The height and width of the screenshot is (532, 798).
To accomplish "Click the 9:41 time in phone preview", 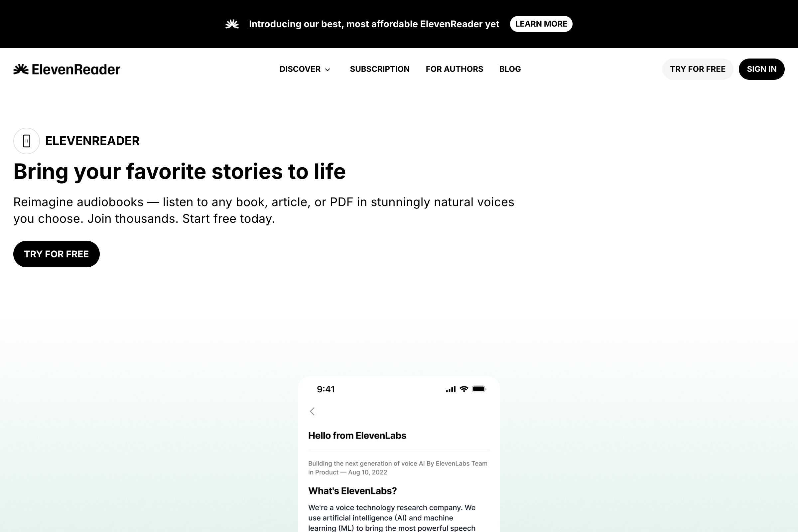I will [x=326, y=389].
